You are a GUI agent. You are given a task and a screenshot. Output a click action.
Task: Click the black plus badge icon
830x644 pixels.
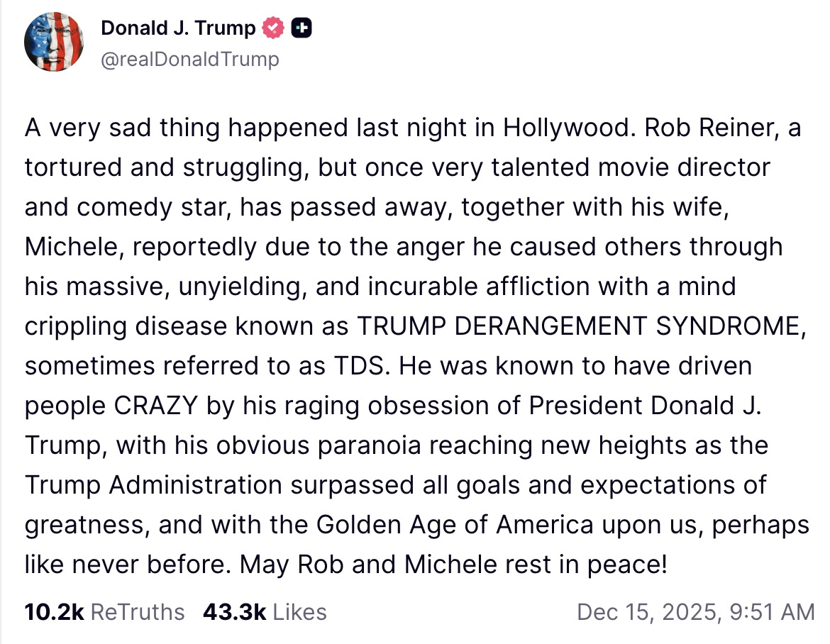tap(301, 28)
